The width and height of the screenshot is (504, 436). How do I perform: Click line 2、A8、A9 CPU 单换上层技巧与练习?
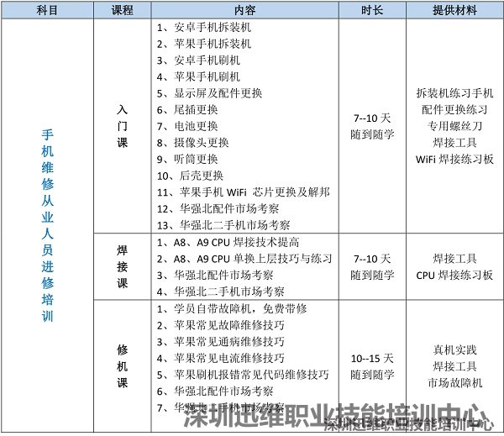[244, 259]
